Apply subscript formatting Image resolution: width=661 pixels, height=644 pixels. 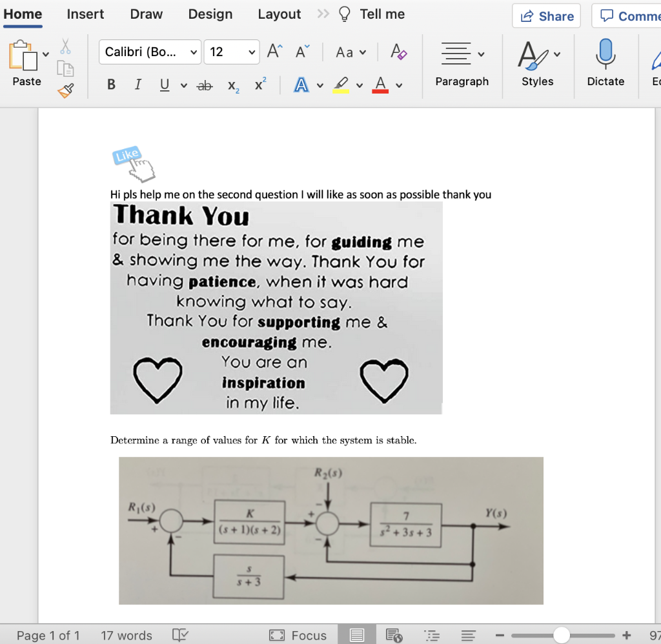[x=232, y=85]
